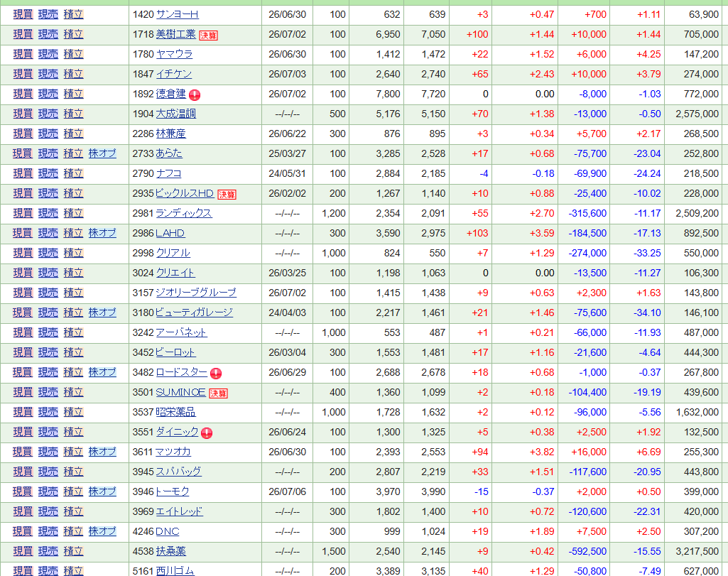Click 現買 in the アーバネット row
This screenshot has height=576, width=728.
(x=23, y=333)
